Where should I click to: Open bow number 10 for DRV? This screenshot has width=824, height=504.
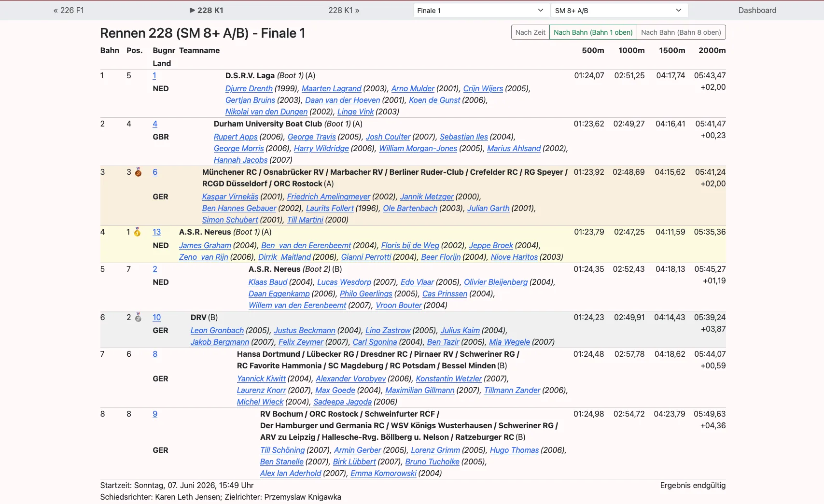pos(156,317)
